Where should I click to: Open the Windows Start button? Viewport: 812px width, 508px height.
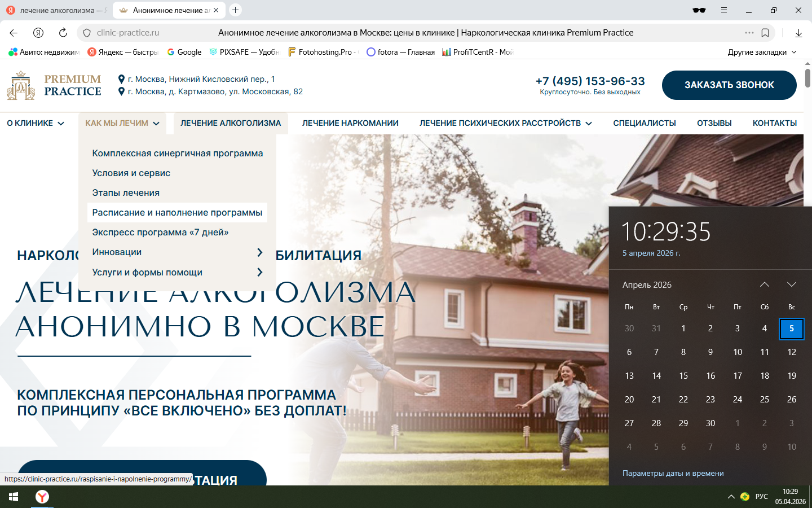coord(14,497)
